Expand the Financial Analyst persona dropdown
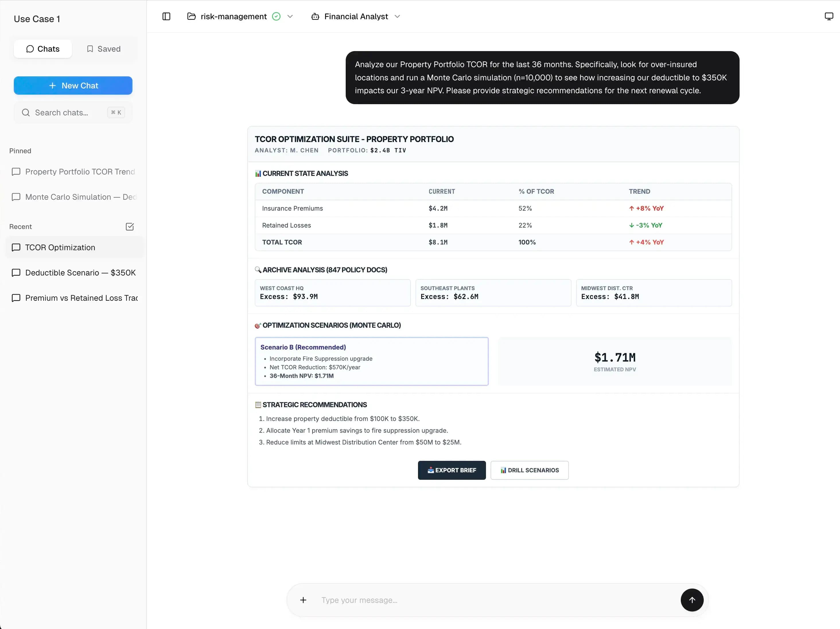Image resolution: width=840 pixels, height=629 pixels. pos(397,16)
